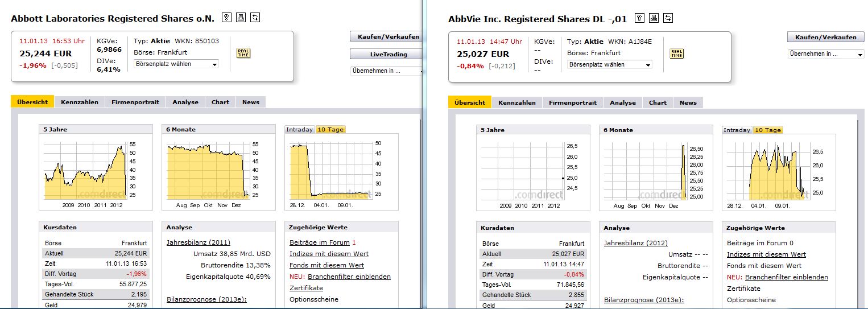
Task: Open AbbVie 10 Tage chart thumbnail
Action: point(779,174)
